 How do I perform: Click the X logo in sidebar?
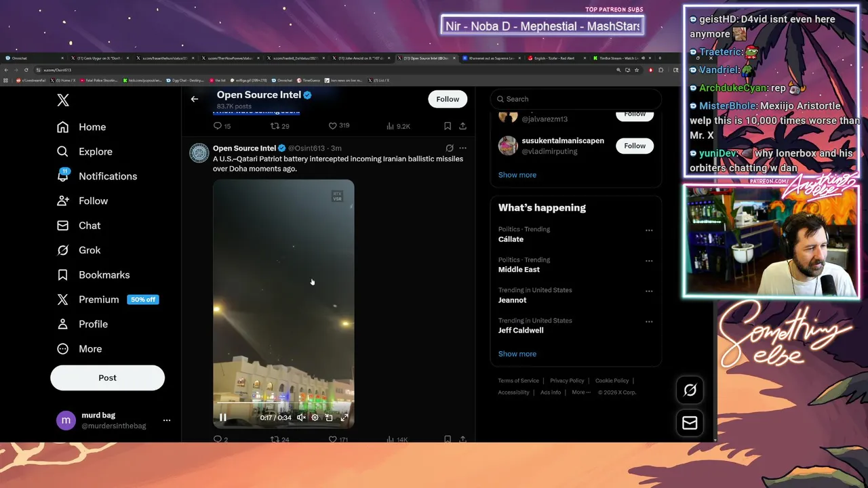point(63,100)
